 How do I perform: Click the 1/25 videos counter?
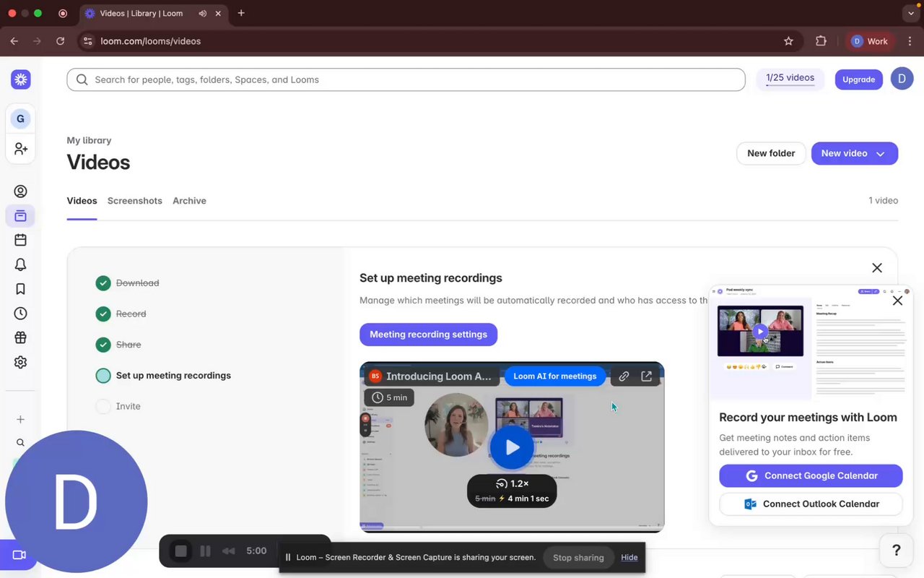[790, 78]
